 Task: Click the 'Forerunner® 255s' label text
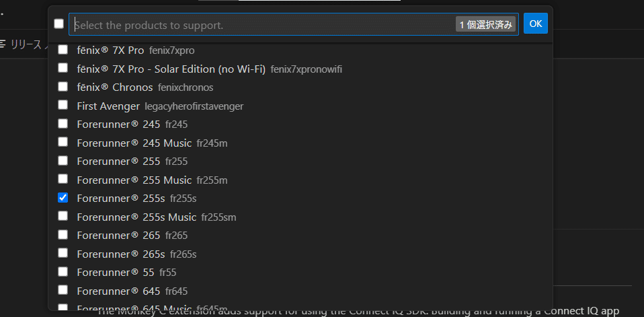[121, 199]
